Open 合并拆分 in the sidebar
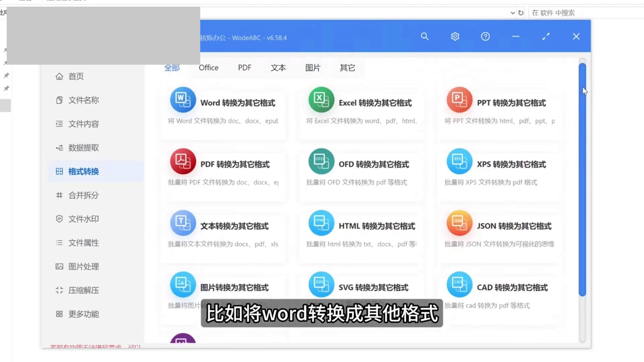This screenshot has width=644, height=362. (x=83, y=195)
